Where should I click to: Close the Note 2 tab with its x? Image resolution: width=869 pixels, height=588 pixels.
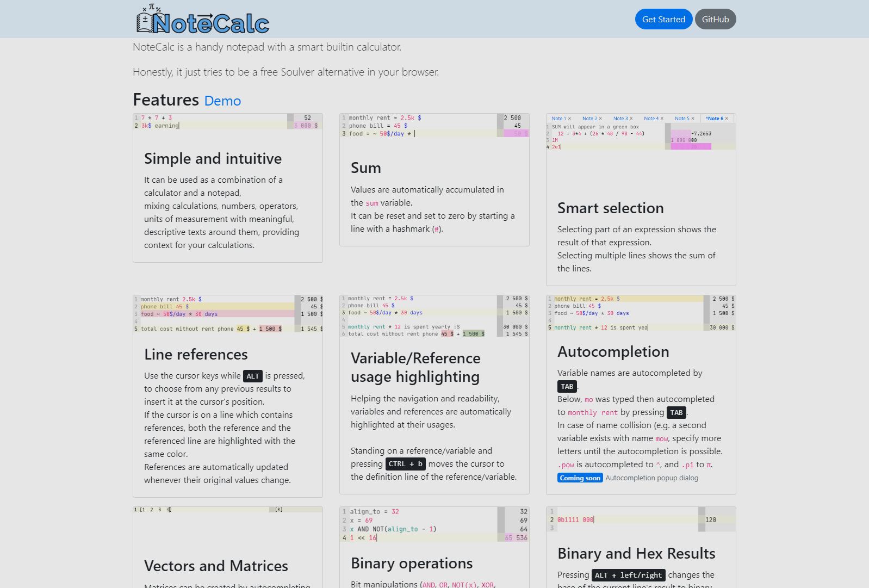tap(600, 119)
